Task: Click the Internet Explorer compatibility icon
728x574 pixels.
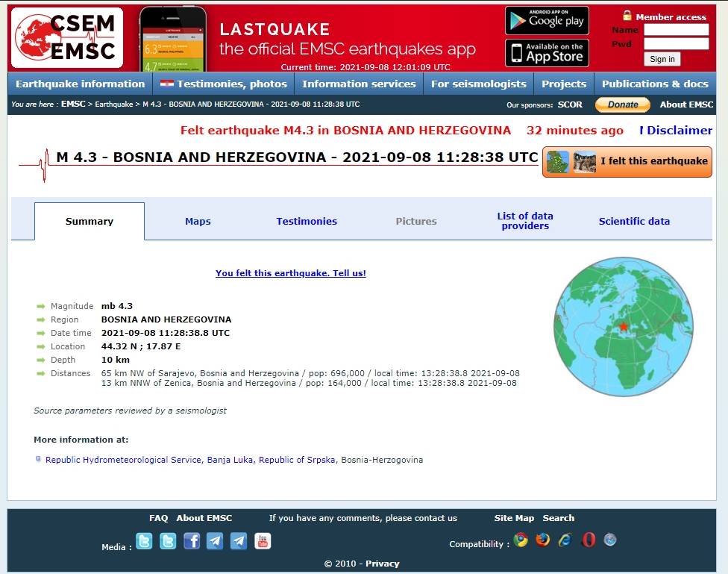Action: click(x=565, y=540)
